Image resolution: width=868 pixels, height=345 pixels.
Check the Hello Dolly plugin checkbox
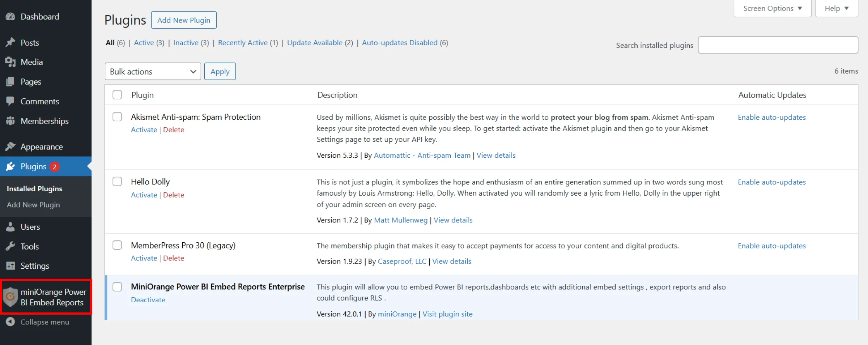tap(117, 181)
